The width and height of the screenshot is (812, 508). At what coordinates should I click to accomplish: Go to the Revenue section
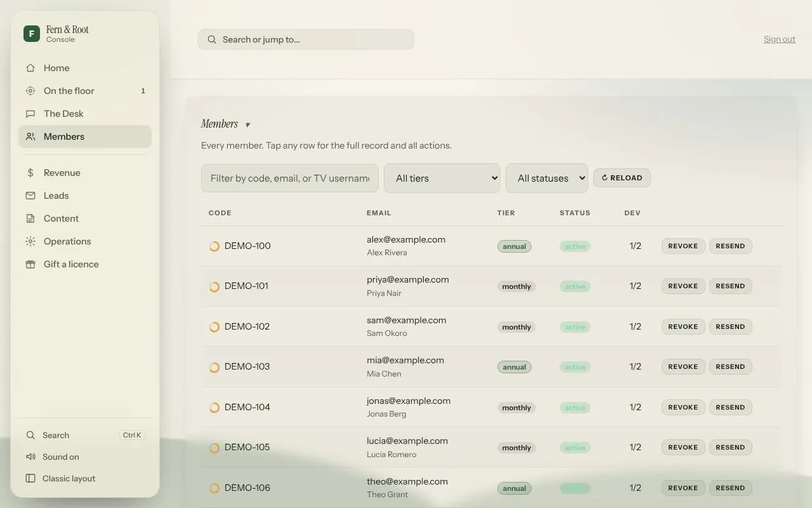click(x=85, y=173)
